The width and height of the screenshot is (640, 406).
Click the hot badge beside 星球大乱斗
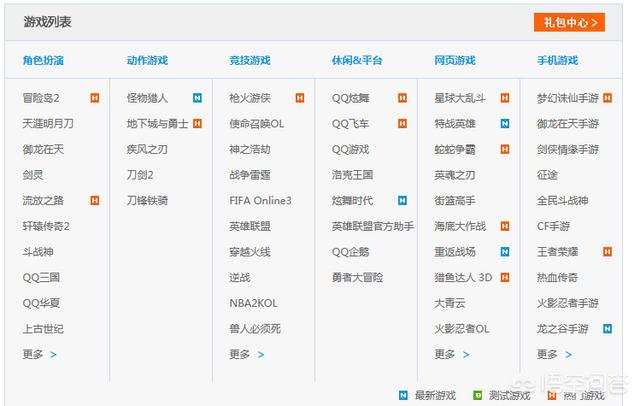(x=504, y=98)
